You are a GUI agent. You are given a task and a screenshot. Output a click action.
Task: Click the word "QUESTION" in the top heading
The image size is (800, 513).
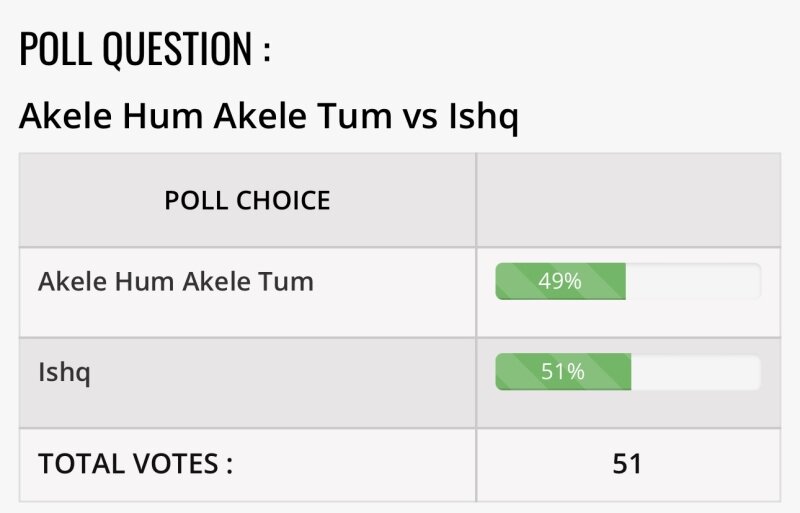[178, 49]
